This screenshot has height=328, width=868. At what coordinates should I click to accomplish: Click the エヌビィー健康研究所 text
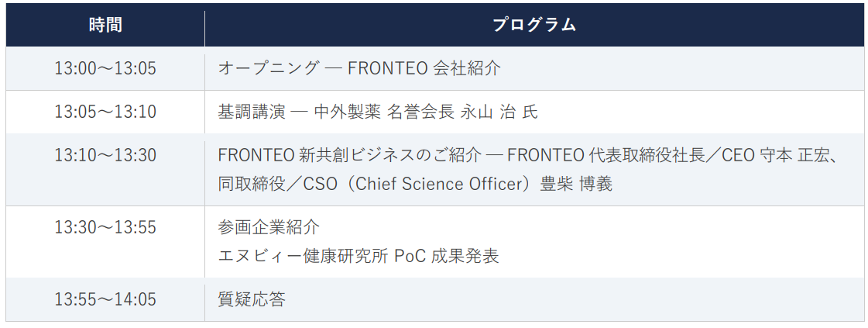point(303,256)
